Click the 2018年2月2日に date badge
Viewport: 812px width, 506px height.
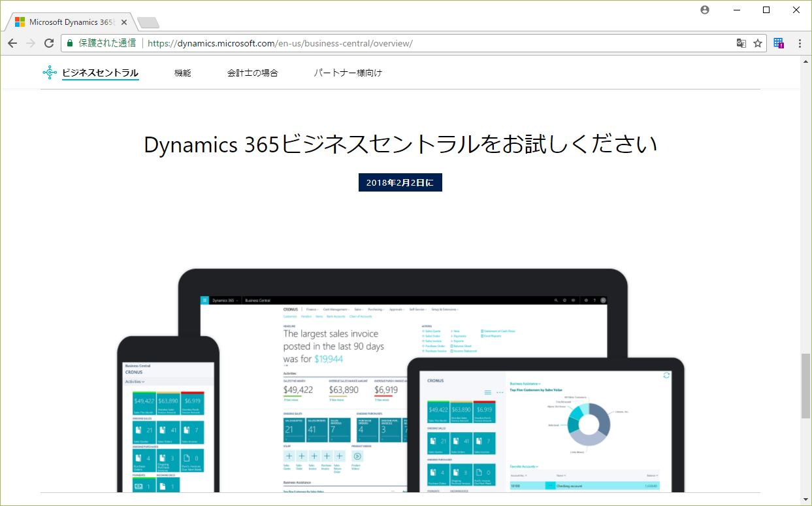[x=400, y=183]
